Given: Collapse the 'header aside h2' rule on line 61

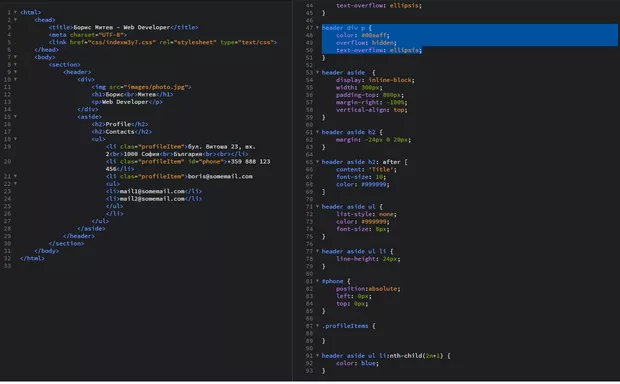Looking at the screenshot, I should pos(317,132).
